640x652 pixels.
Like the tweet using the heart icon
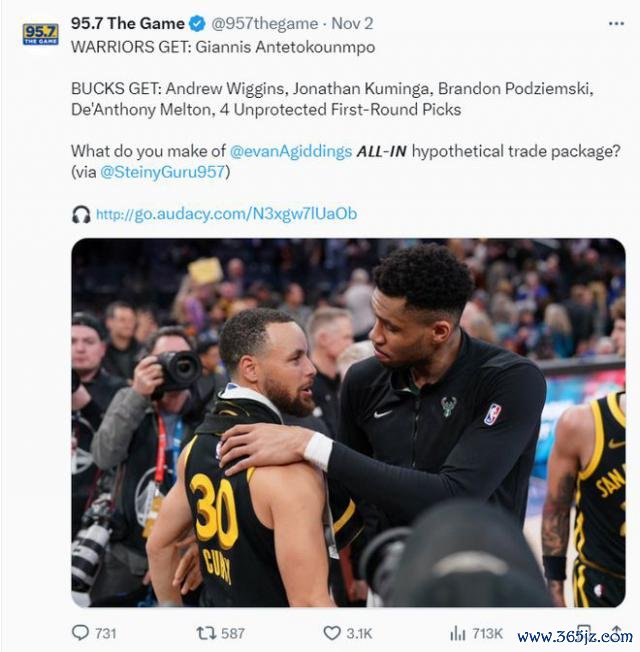tap(332, 633)
